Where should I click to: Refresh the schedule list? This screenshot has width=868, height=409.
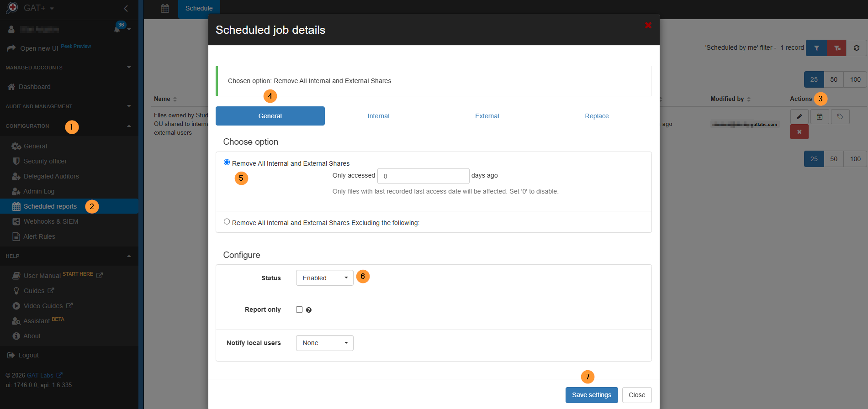pyautogui.click(x=857, y=48)
